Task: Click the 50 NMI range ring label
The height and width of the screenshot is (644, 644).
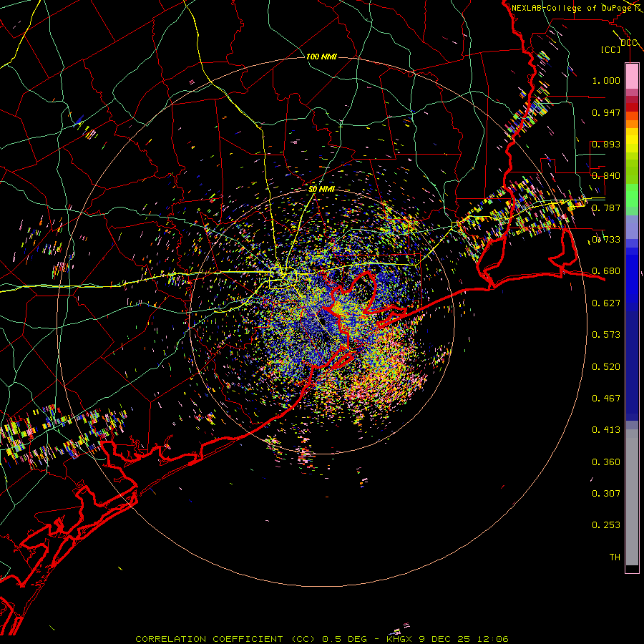Action: tap(321, 190)
